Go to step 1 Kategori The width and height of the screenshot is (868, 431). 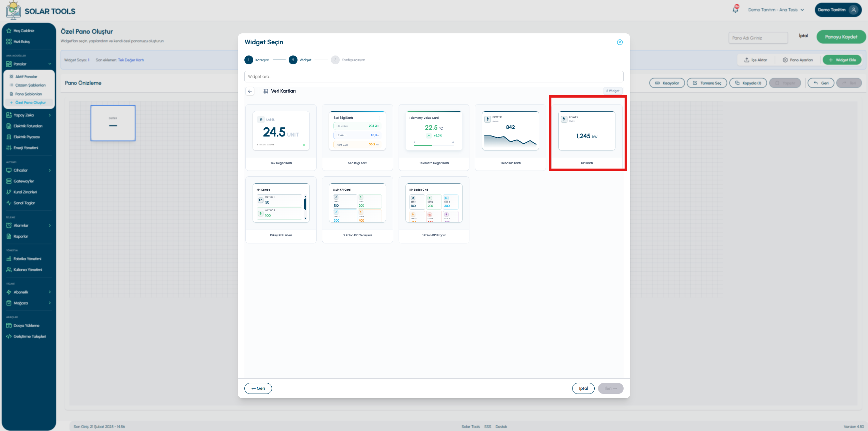257,60
